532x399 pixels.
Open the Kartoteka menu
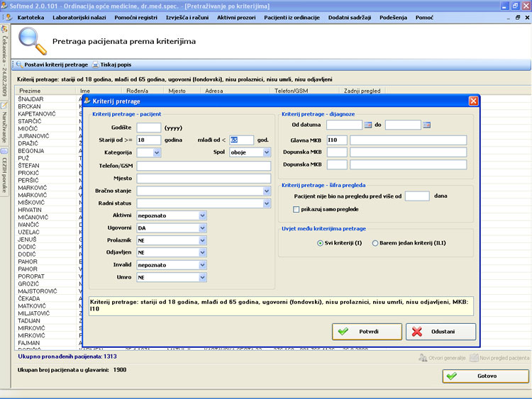pyautogui.click(x=35, y=17)
